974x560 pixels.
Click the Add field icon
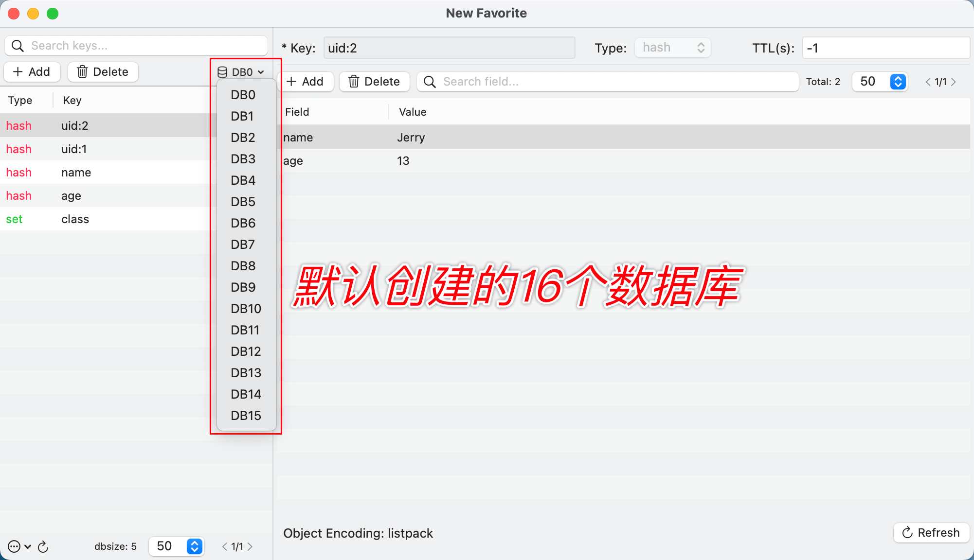[x=306, y=81]
